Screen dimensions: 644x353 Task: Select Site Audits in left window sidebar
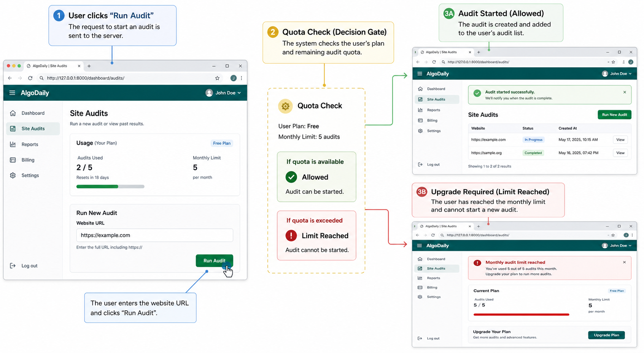tap(33, 129)
